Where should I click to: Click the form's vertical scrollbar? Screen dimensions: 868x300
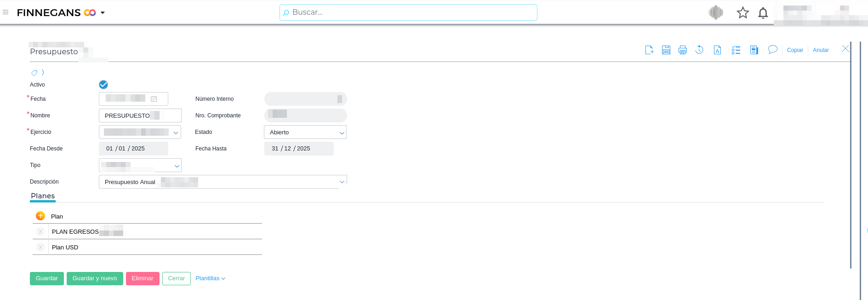(851, 155)
